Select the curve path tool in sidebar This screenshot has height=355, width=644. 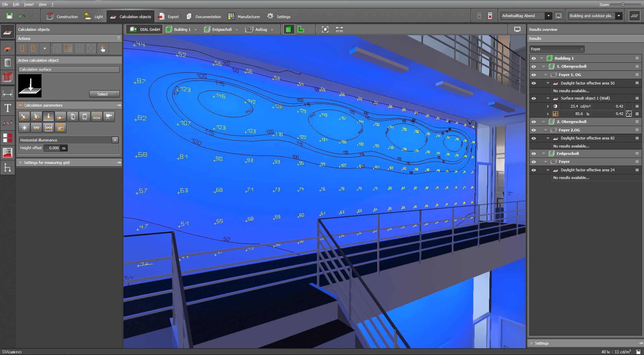pyautogui.click(x=7, y=123)
